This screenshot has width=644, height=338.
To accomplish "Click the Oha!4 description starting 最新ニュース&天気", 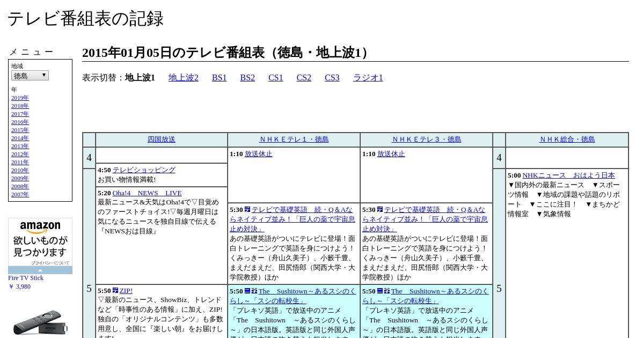I will point(159,217).
